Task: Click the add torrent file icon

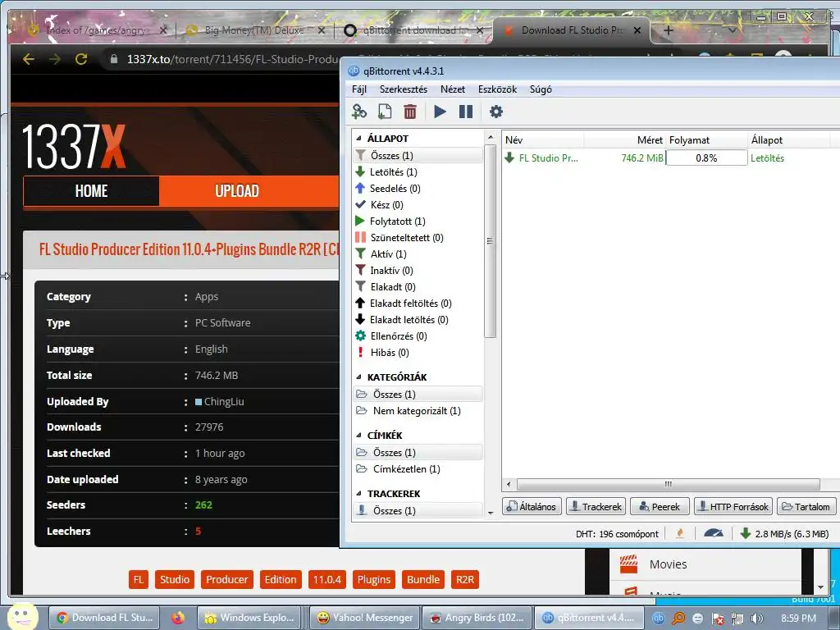Action: 385,112
